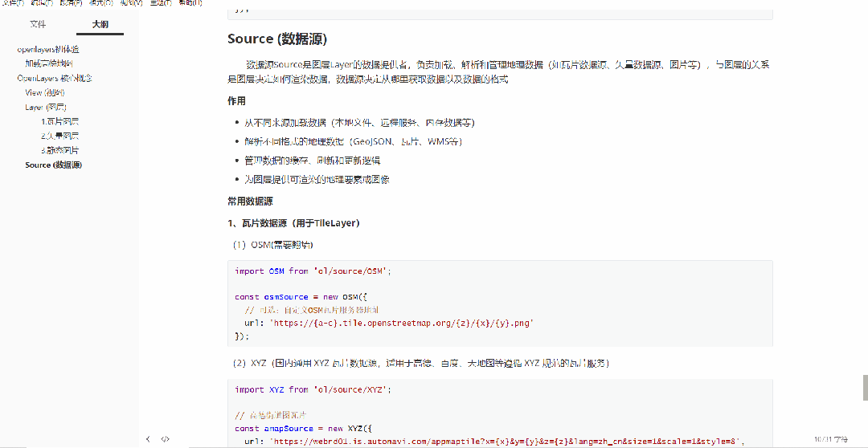Viewport: 868px width, 448px height.
Task: Click the const amapSource code line
Action: coord(305,429)
